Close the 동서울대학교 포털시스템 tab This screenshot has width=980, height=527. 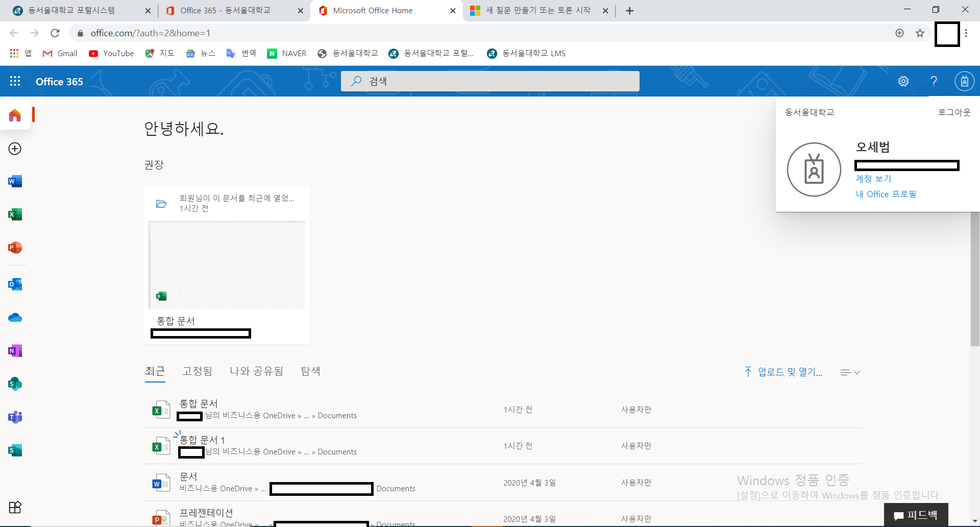tap(148, 11)
